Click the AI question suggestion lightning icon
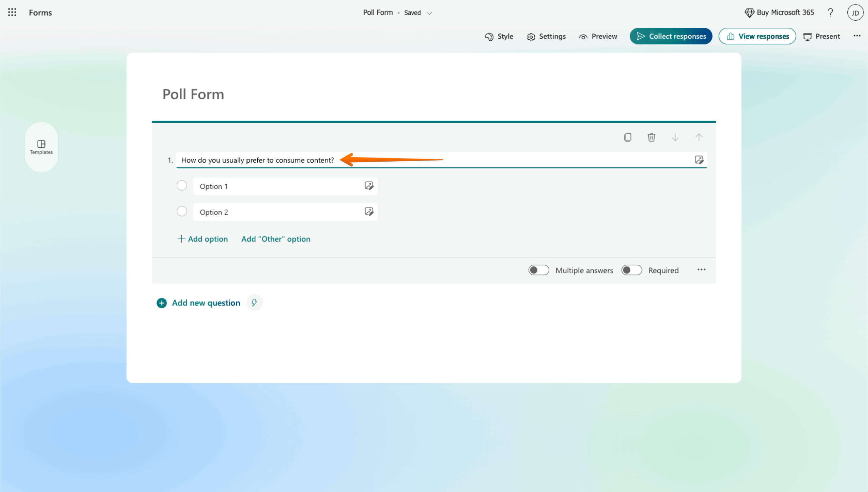The image size is (868, 492). pyautogui.click(x=254, y=303)
